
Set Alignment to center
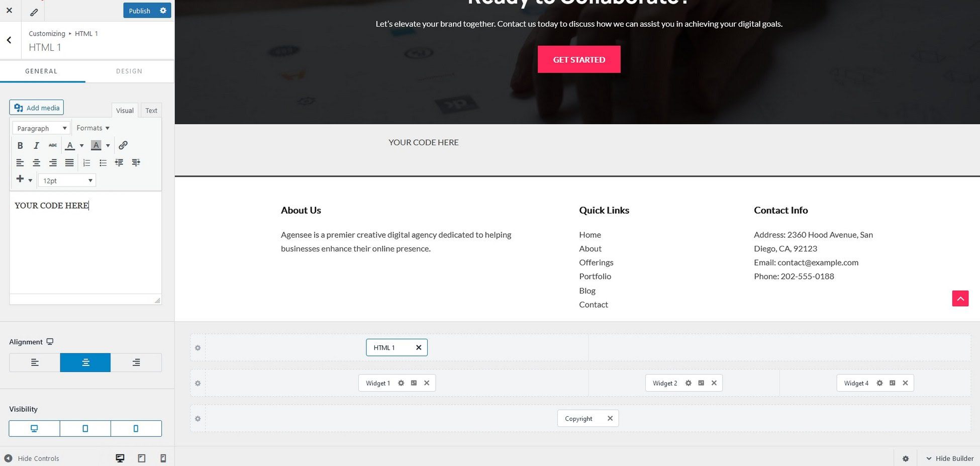(x=85, y=362)
